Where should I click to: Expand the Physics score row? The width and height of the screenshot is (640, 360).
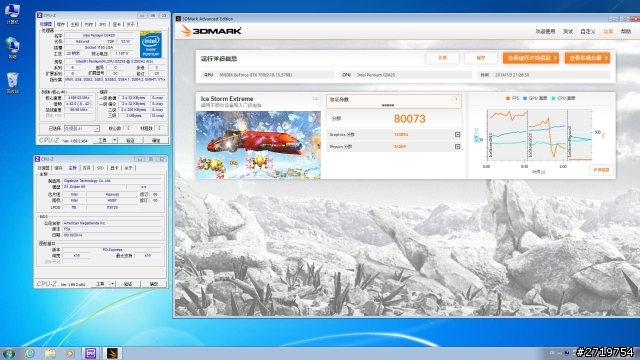[457, 147]
